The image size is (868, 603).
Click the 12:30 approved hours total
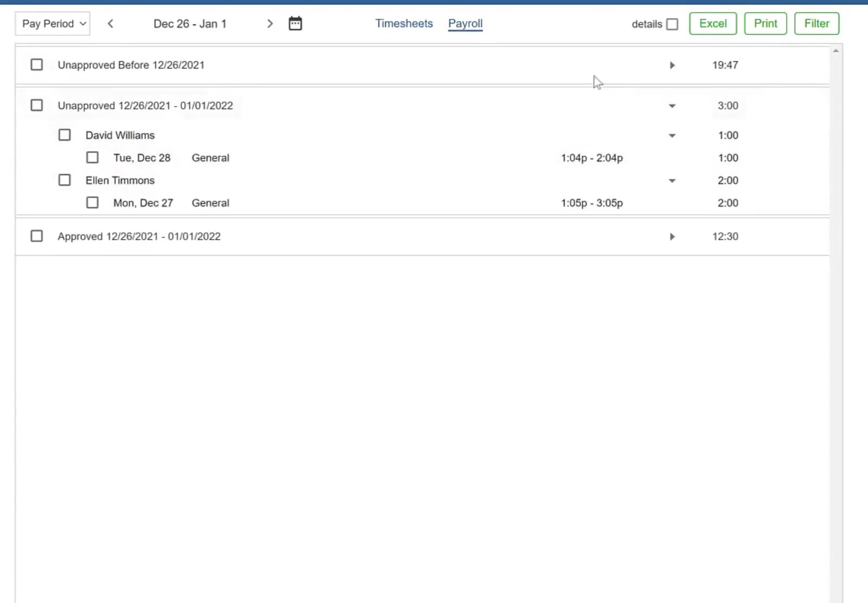pyautogui.click(x=725, y=236)
